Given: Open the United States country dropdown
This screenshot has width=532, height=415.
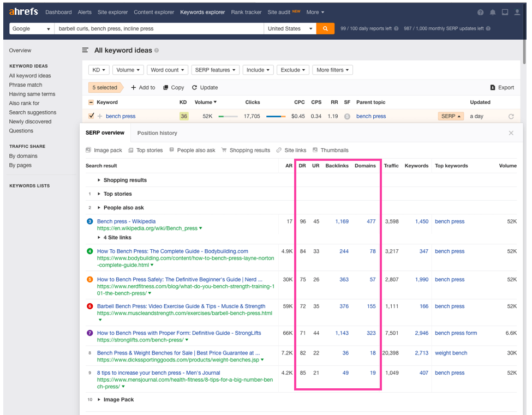Looking at the screenshot, I should (290, 28).
